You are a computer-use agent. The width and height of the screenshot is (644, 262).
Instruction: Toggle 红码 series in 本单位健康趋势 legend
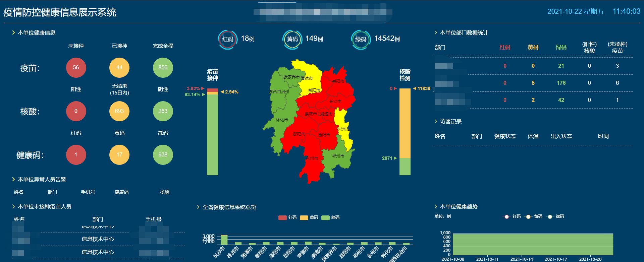coord(512,216)
